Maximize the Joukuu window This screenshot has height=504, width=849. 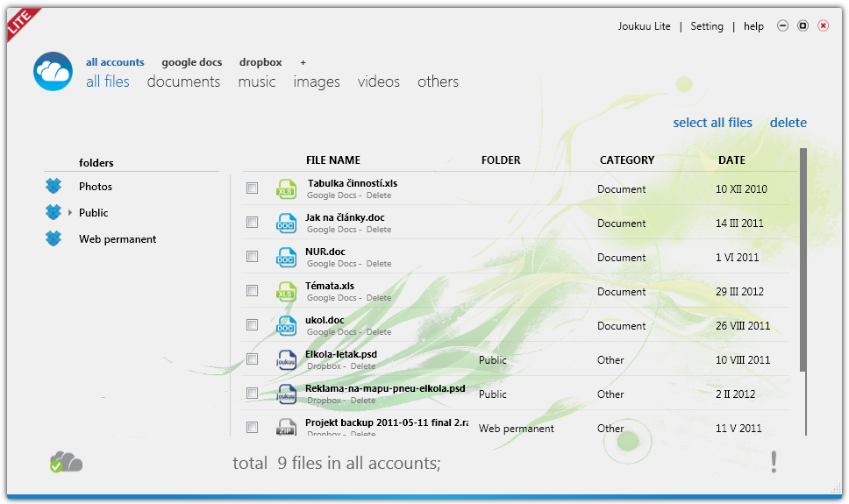(x=803, y=25)
